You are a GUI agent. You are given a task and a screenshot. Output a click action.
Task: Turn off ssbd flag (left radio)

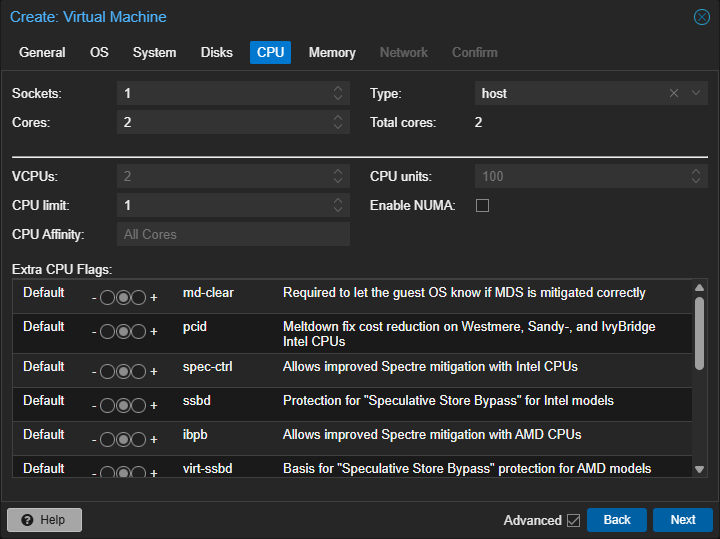[107, 405]
